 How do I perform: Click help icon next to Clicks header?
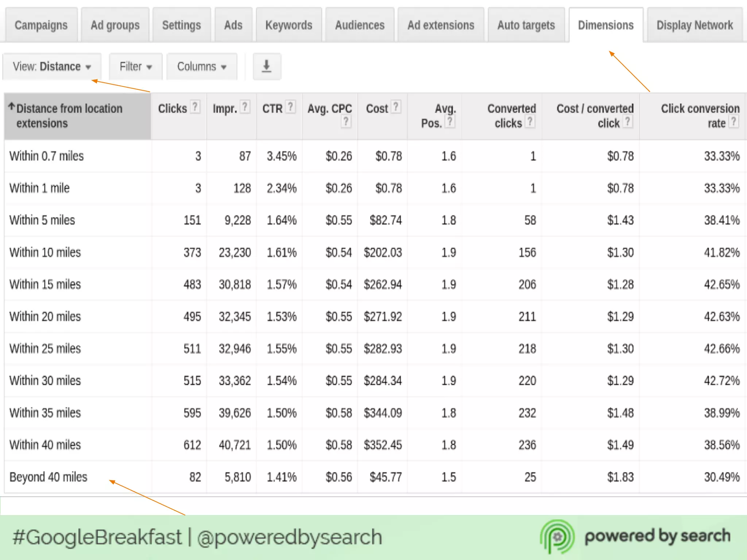[x=196, y=107]
